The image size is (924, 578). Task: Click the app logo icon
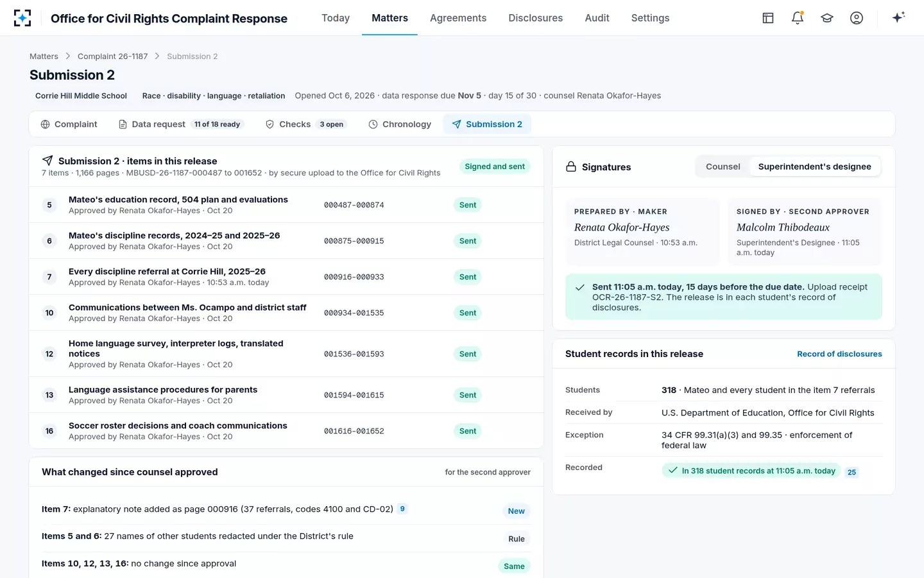tap(22, 18)
